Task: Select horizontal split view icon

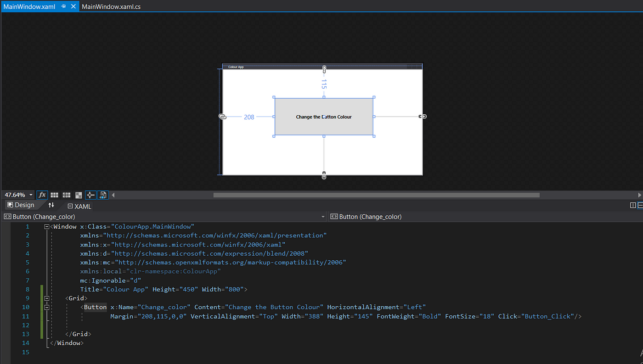Action: 640,205
